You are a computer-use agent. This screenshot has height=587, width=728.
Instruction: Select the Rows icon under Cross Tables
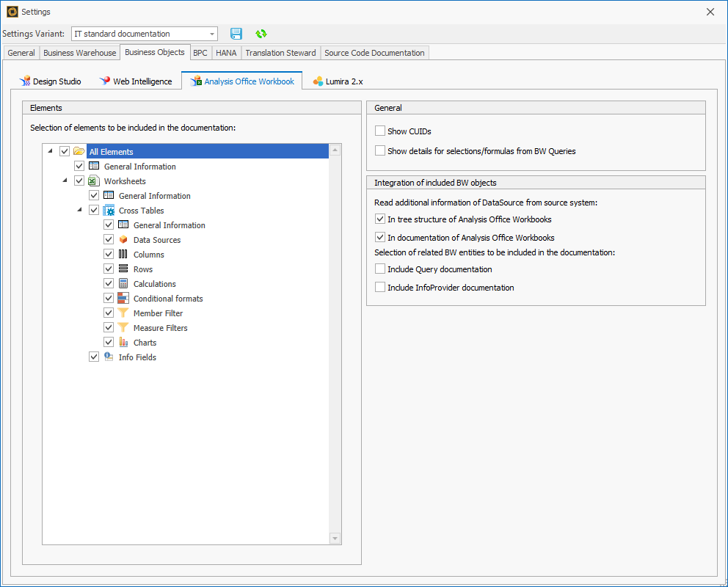coord(123,269)
